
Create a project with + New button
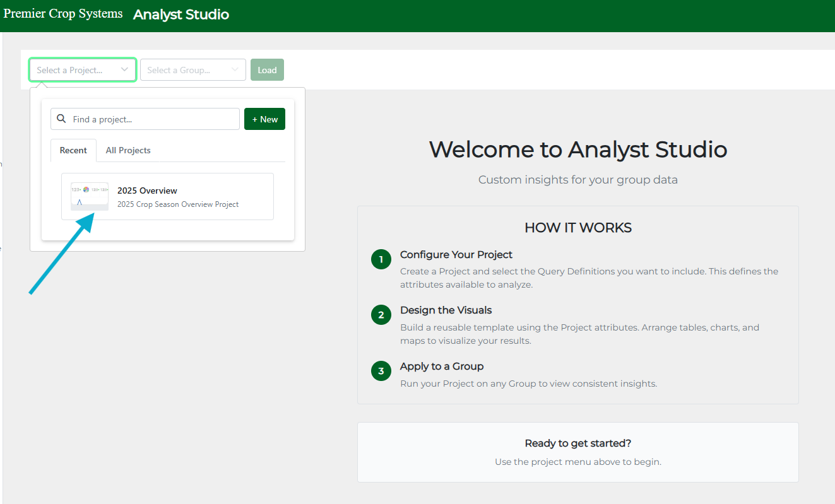click(x=264, y=119)
